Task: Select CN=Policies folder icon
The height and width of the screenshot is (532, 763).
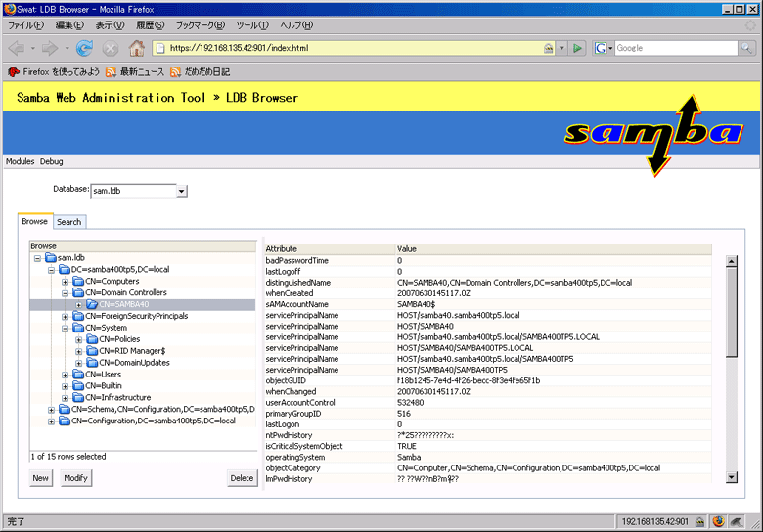Action: [92, 339]
